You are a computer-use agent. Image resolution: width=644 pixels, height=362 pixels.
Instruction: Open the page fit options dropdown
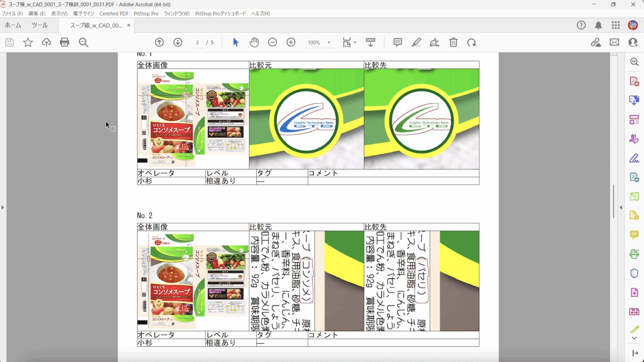point(350,43)
